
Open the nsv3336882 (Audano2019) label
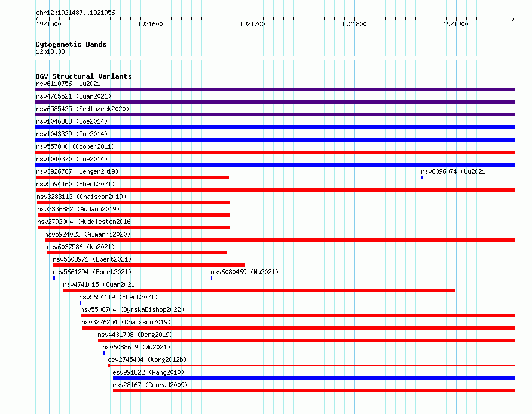(x=78, y=209)
